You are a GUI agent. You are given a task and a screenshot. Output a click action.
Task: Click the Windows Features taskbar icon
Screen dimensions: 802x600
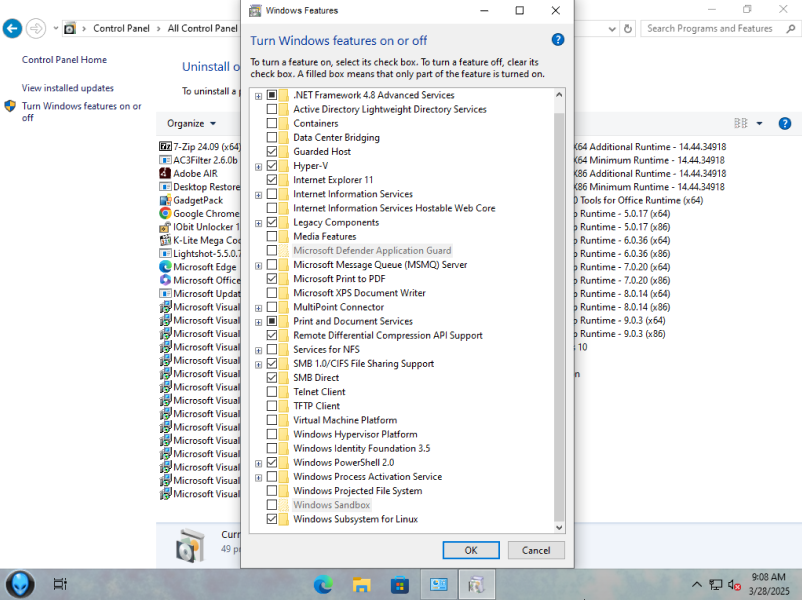(x=477, y=584)
